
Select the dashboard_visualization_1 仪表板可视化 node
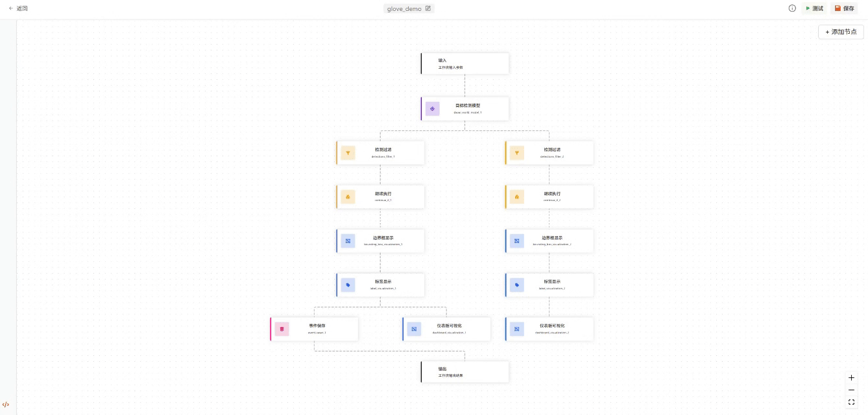pos(448,329)
